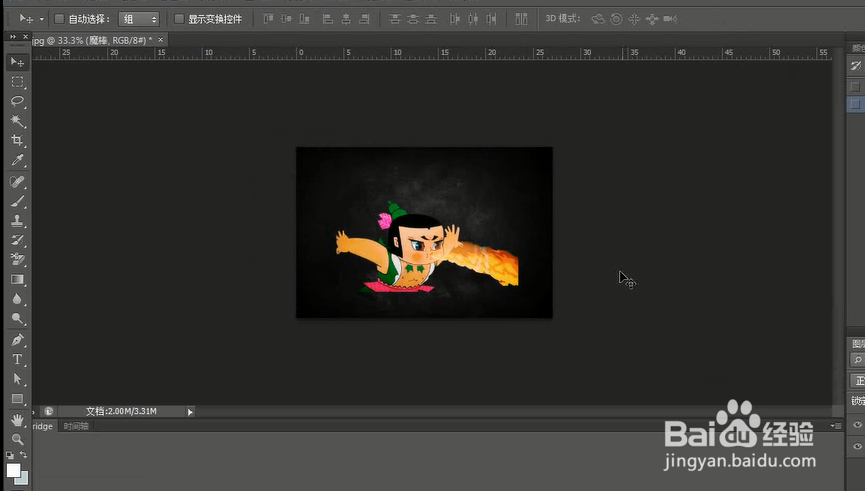Pick the background color swatch
This screenshot has width=865, height=491.
[24, 480]
